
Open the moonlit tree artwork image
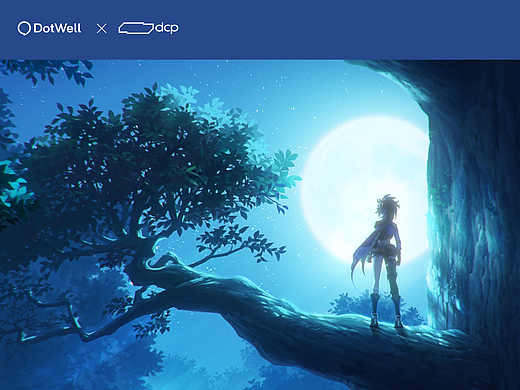pos(260,225)
